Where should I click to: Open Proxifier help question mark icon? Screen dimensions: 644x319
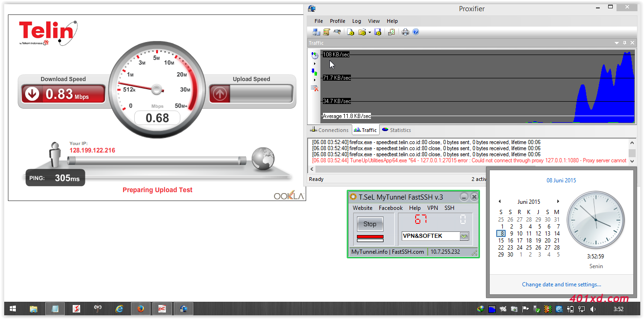point(416,32)
